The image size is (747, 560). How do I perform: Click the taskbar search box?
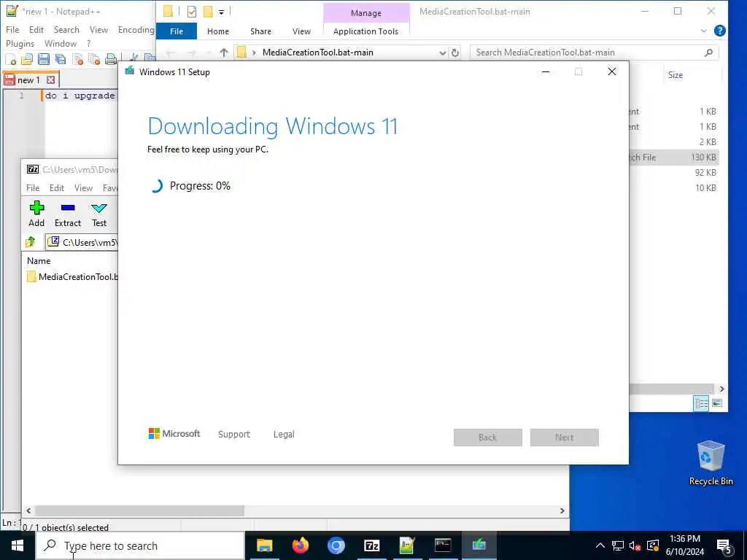click(x=141, y=545)
